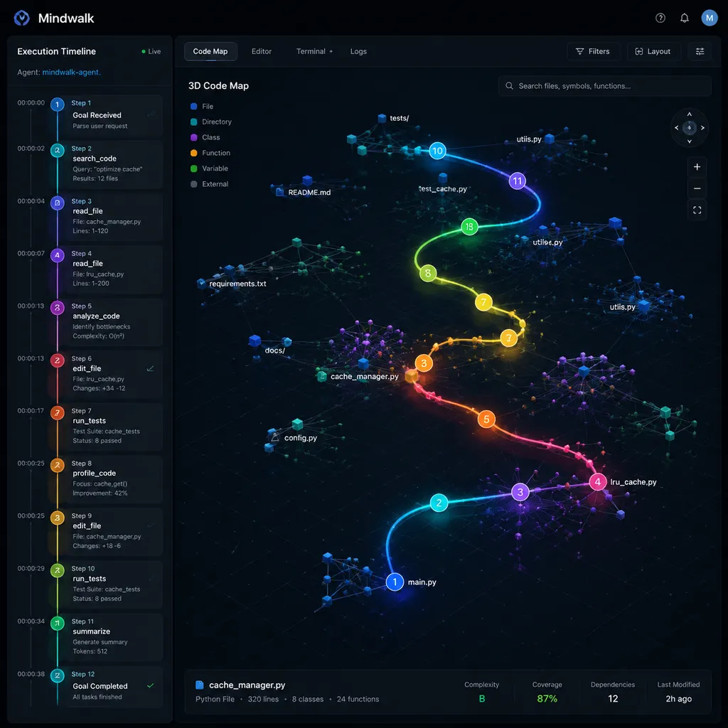
Task: Open the notifications bell
Action: pyautogui.click(x=685, y=18)
